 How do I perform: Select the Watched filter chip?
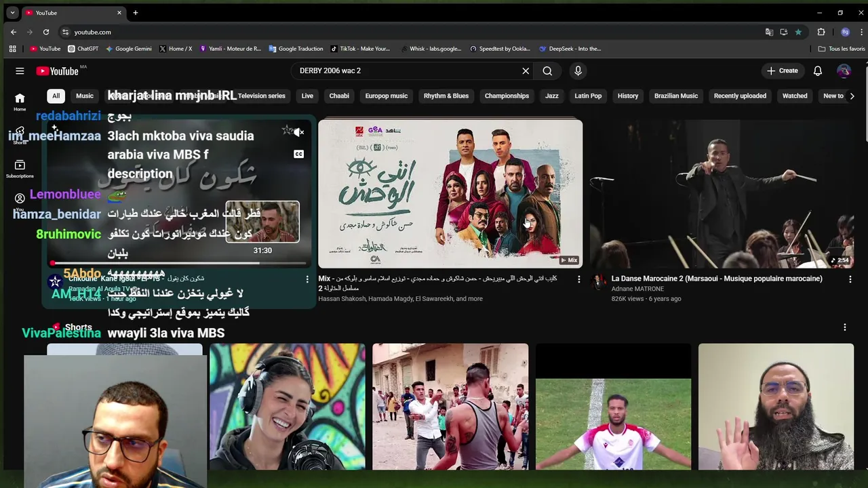coord(795,96)
